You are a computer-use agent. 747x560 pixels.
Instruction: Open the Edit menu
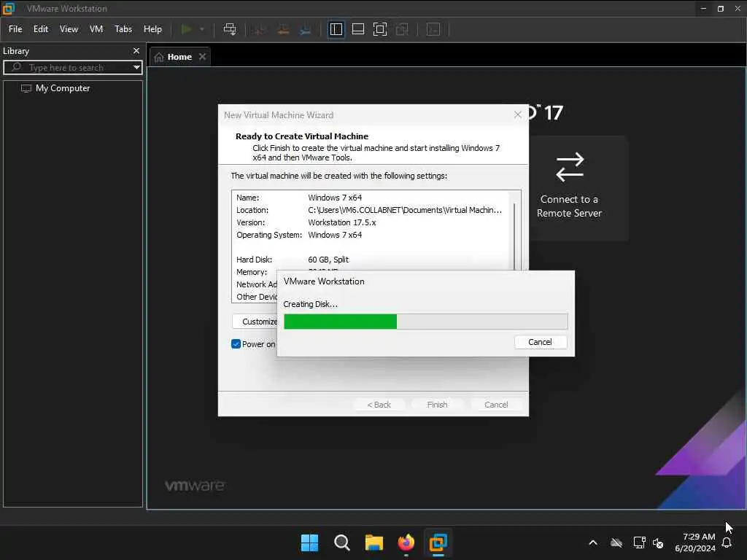tap(41, 29)
